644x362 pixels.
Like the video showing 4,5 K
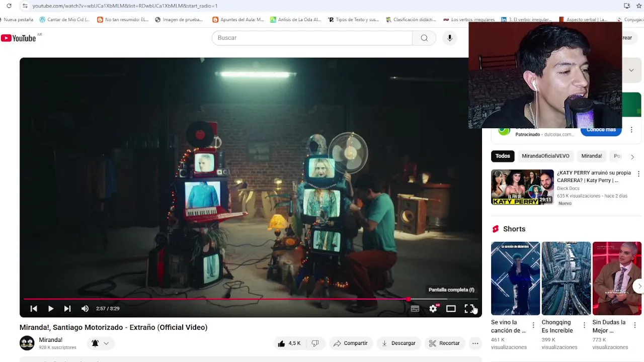[x=289, y=343]
